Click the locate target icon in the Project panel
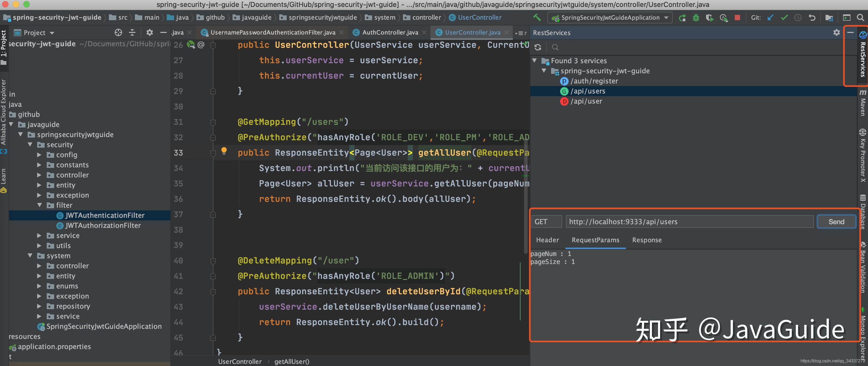This screenshot has height=366, width=868. [x=118, y=32]
